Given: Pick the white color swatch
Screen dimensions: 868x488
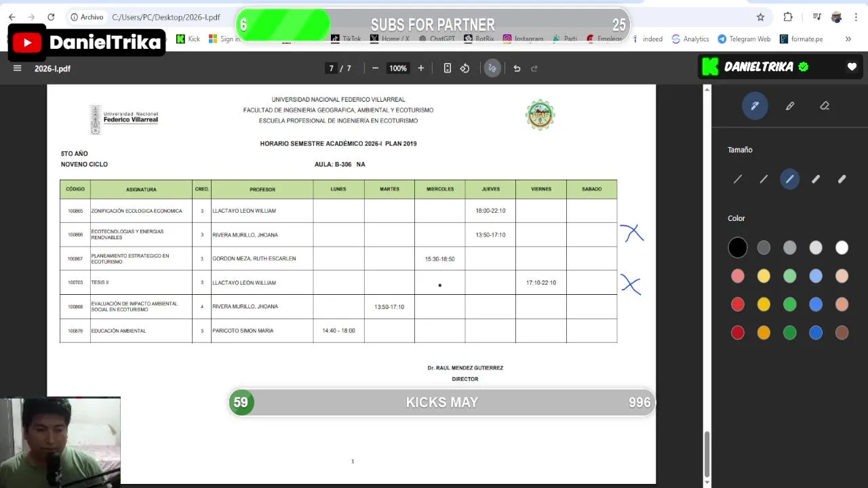Looking at the screenshot, I should (842, 248).
